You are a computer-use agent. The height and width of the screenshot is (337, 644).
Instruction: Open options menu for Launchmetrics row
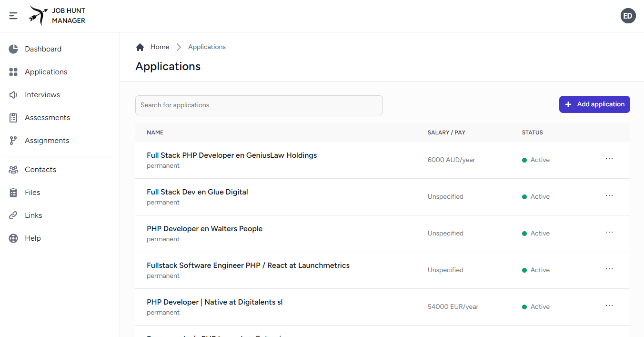609,269
